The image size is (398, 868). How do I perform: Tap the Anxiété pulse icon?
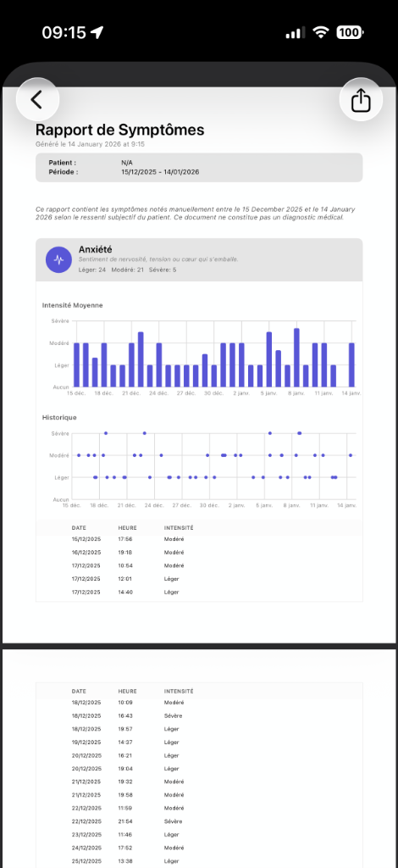58,259
